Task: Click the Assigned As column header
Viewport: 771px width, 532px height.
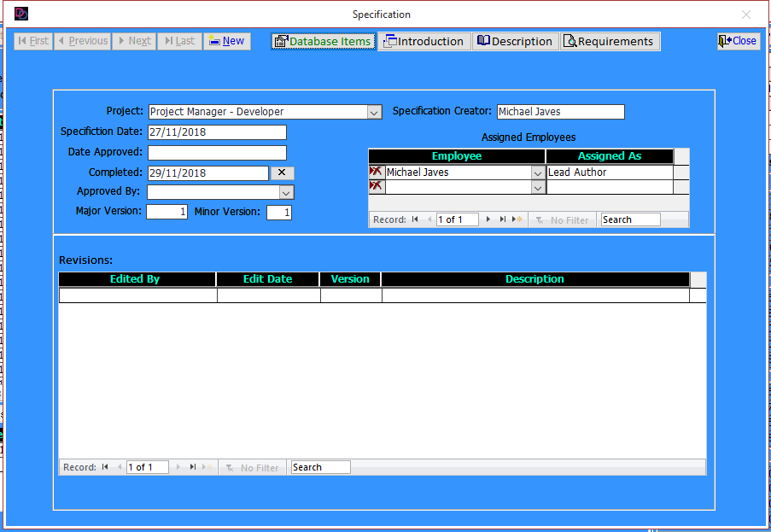Action: click(x=610, y=156)
